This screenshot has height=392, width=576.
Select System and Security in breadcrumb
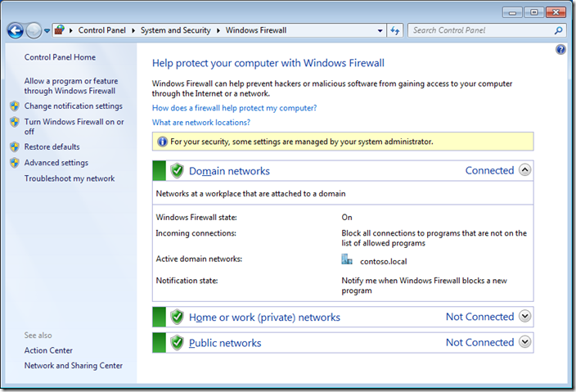click(x=174, y=30)
